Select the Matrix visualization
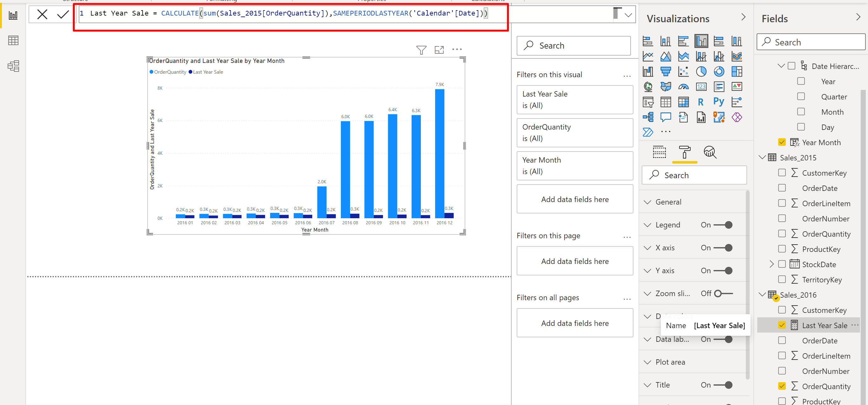 coord(683,102)
